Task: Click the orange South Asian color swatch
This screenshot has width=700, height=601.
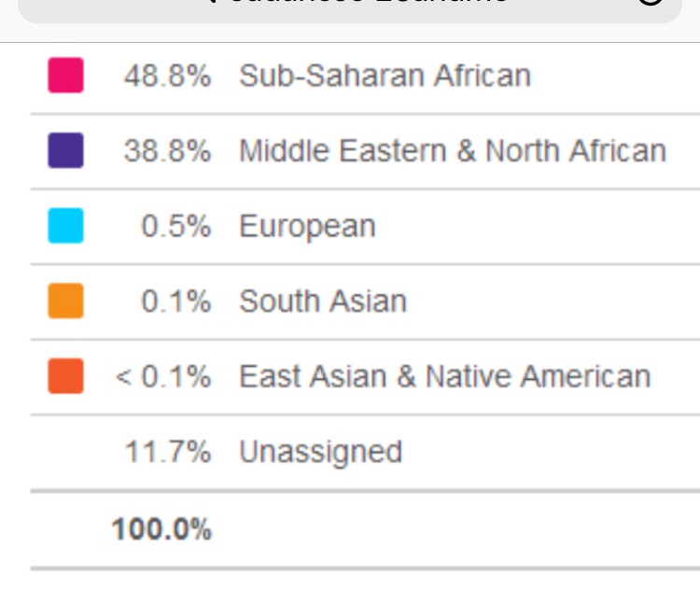Action: coord(65,301)
